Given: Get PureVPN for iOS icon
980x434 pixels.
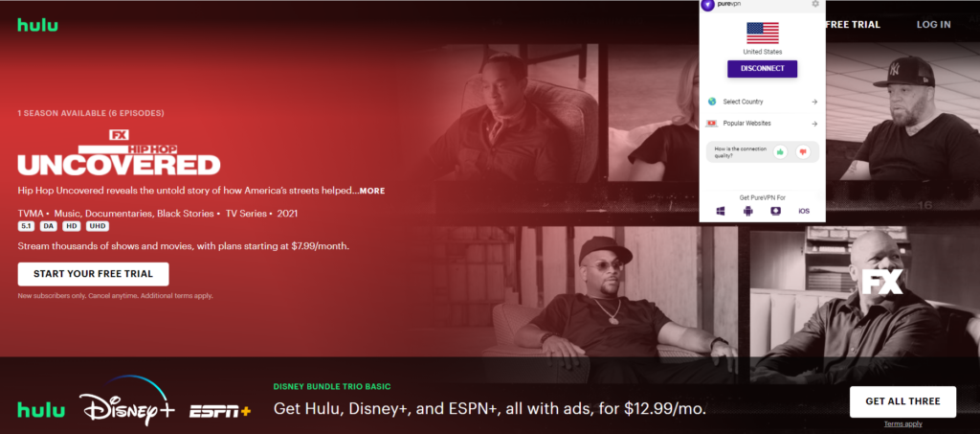Looking at the screenshot, I should click(804, 212).
